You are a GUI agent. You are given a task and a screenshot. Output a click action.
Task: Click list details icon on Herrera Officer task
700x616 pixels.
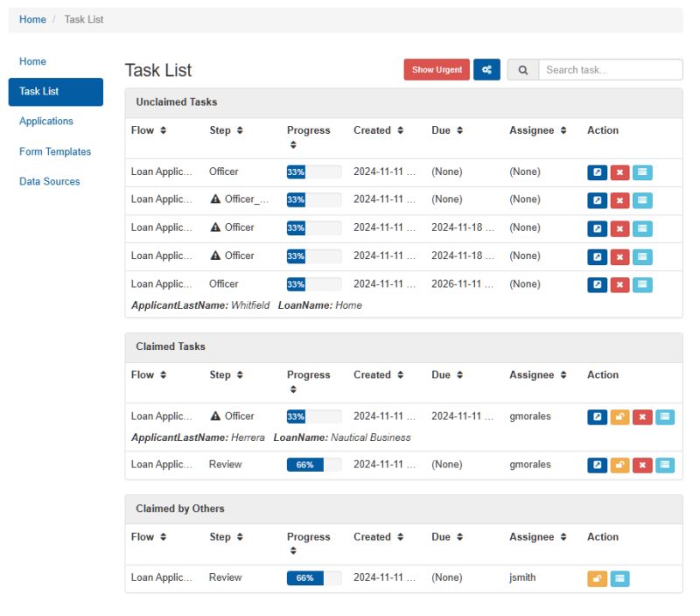pos(665,416)
